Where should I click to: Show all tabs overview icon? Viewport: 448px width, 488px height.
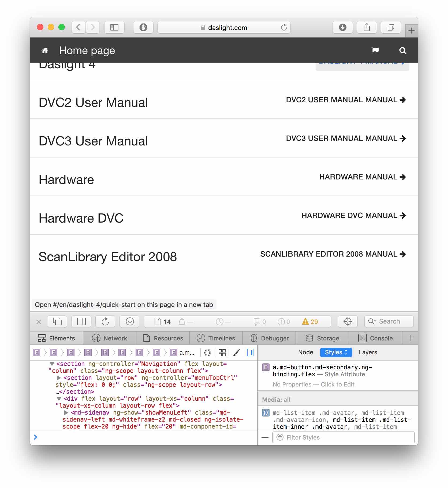click(391, 27)
